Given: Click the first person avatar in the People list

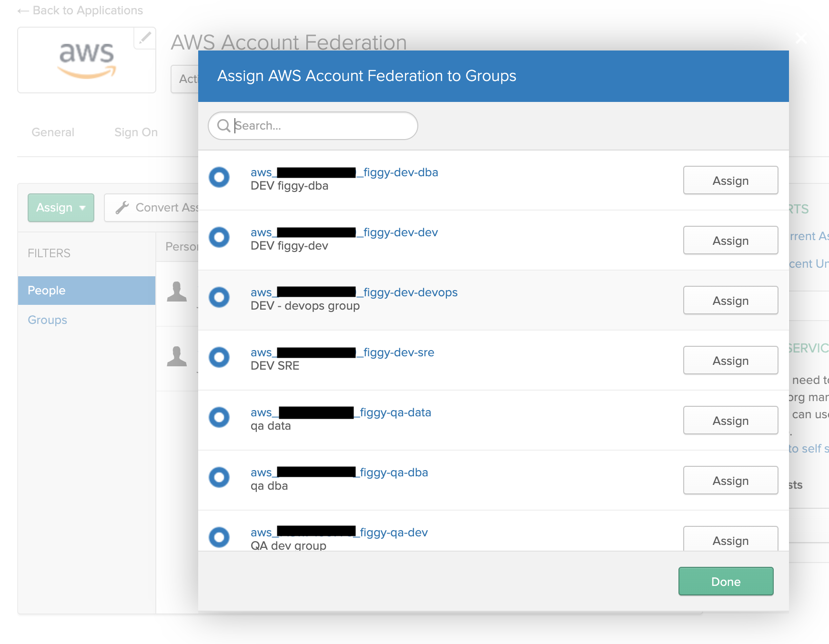Looking at the screenshot, I should 177,292.
